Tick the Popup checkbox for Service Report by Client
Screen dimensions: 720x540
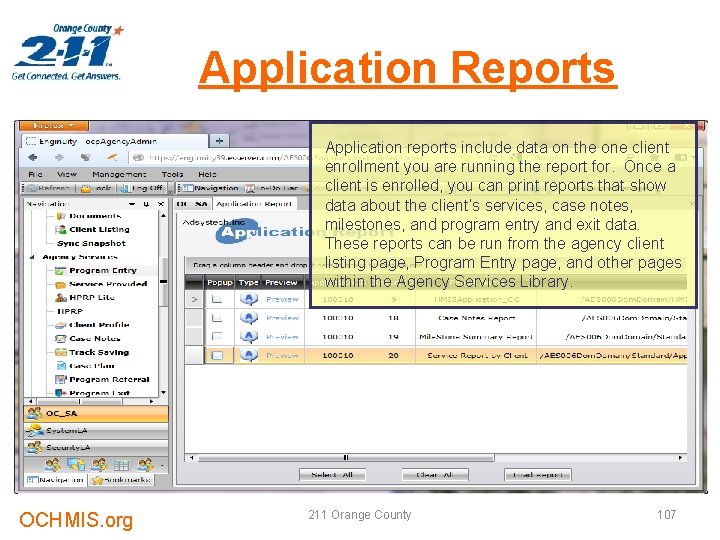click(x=217, y=355)
